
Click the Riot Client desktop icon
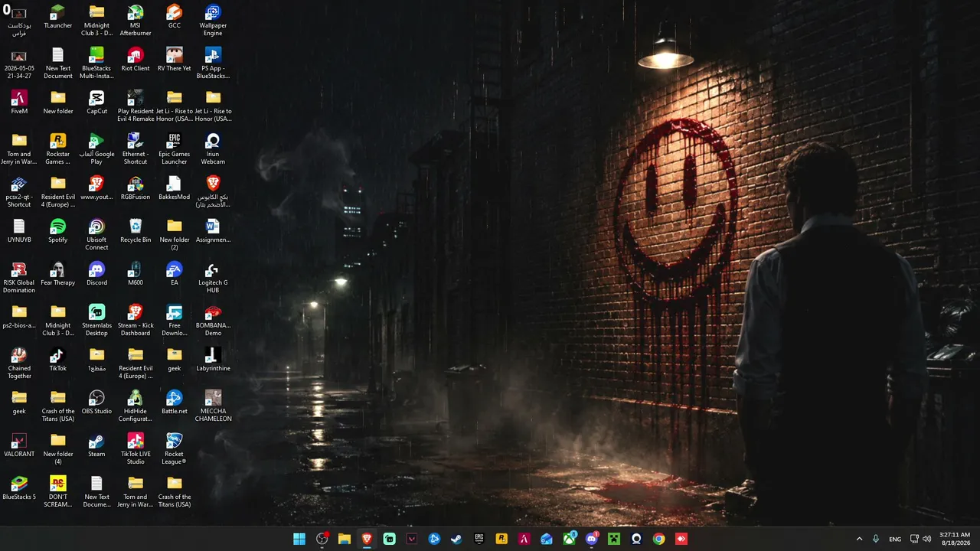136,60
